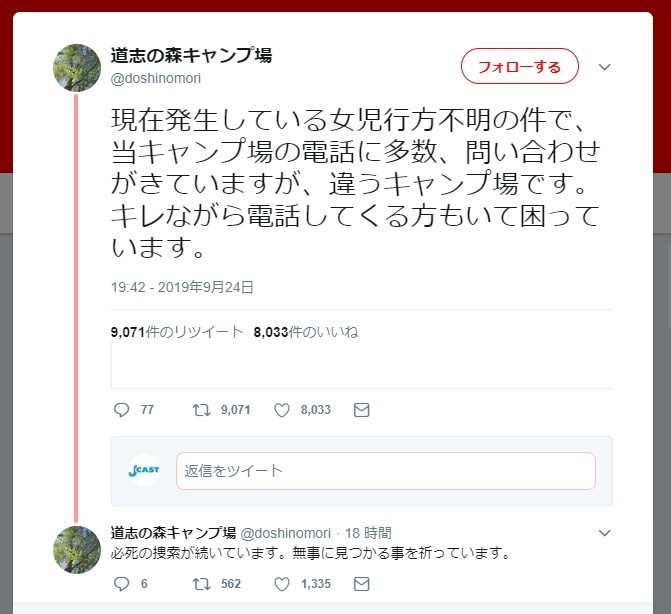Click the 返信をツイート reply input field
Viewport: 671px width, 614px height.
[385, 471]
